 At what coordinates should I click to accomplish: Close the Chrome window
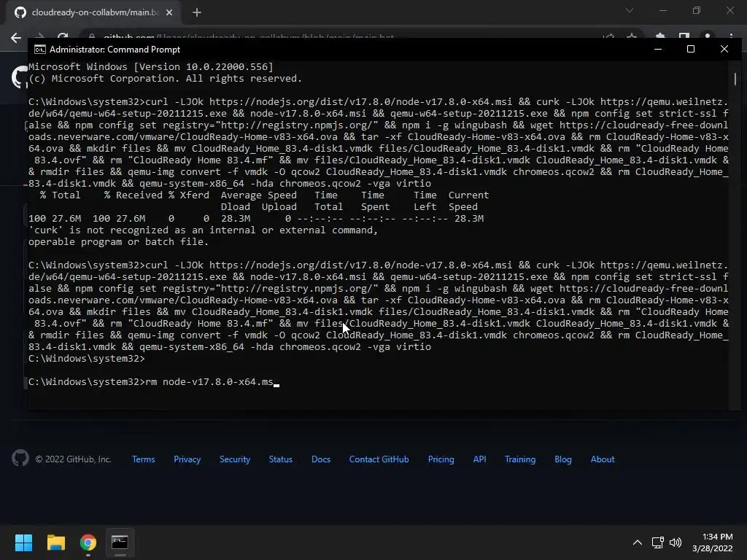(730, 10)
